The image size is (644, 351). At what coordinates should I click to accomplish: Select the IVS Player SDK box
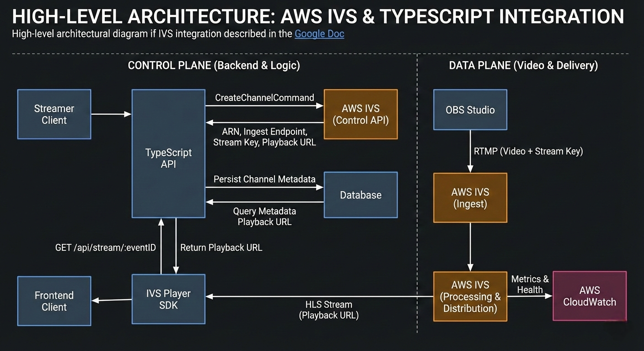[x=168, y=299]
